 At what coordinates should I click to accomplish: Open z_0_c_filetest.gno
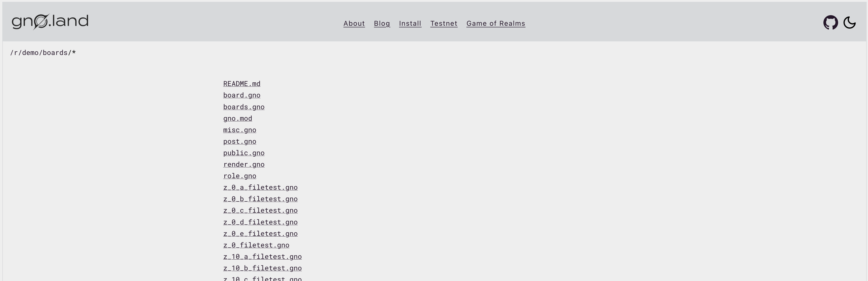point(260,211)
